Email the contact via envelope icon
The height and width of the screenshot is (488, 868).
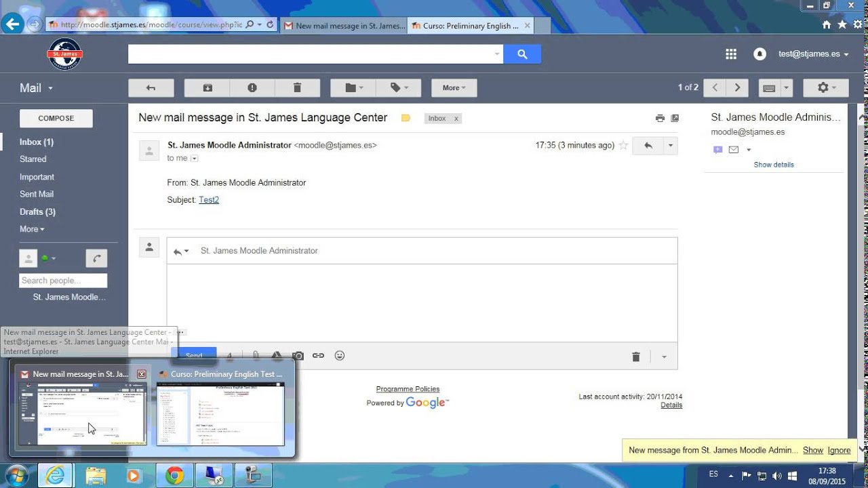(733, 150)
